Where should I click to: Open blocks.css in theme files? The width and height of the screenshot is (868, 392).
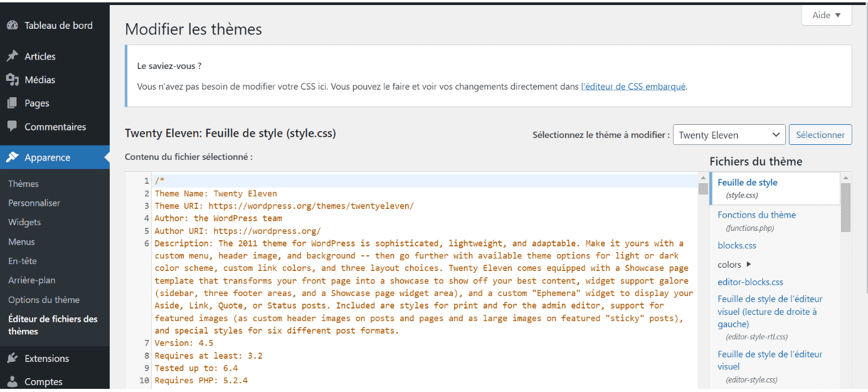[x=737, y=245]
